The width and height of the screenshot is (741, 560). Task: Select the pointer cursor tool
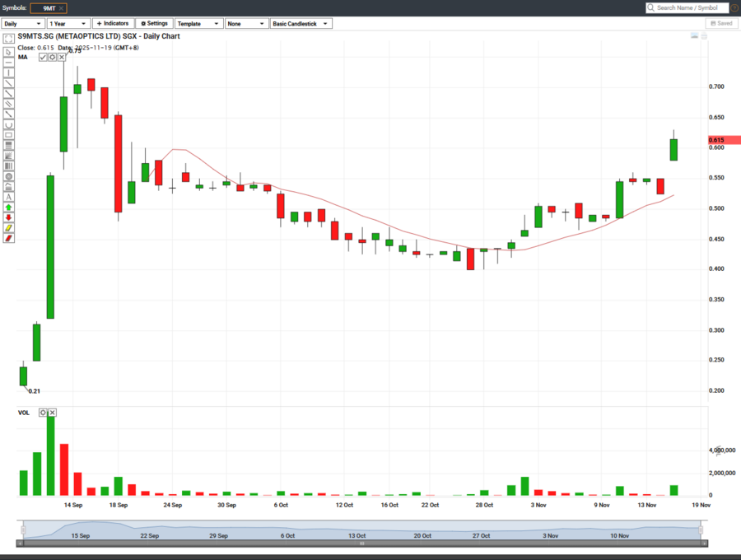pyautogui.click(x=8, y=51)
